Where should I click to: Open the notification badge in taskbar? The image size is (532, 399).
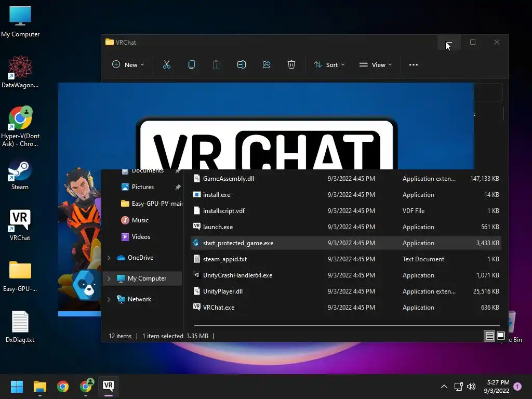click(517, 387)
